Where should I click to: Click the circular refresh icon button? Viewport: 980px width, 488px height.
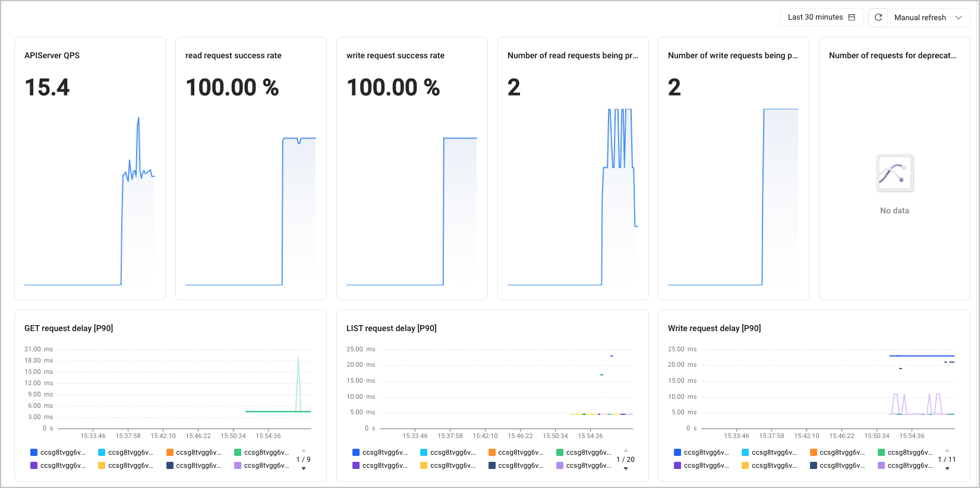(878, 17)
